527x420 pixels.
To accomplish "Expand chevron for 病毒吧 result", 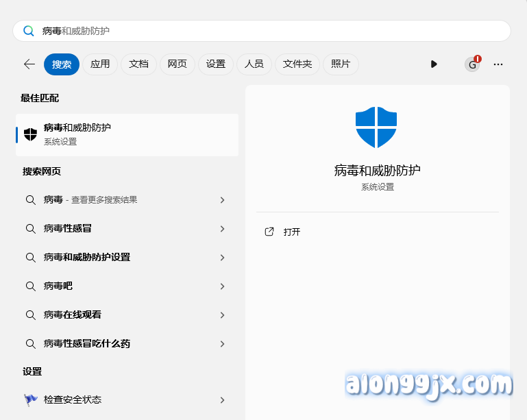I will coord(222,286).
